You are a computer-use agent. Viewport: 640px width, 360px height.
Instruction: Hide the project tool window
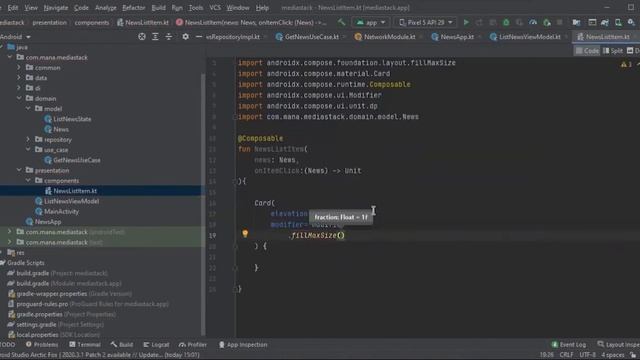(x=199, y=37)
